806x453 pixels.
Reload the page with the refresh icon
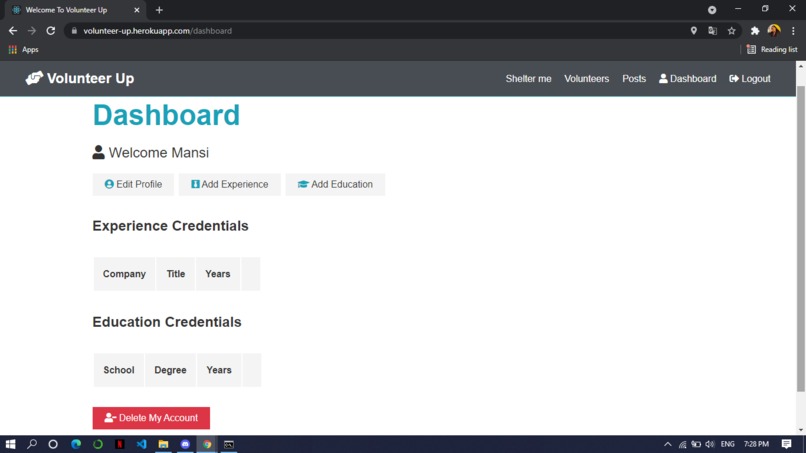pos(50,31)
